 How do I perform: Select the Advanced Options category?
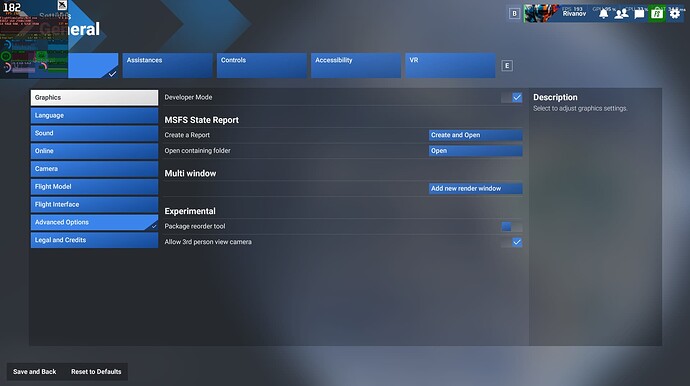pyautogui.click(x=94, y=222)
